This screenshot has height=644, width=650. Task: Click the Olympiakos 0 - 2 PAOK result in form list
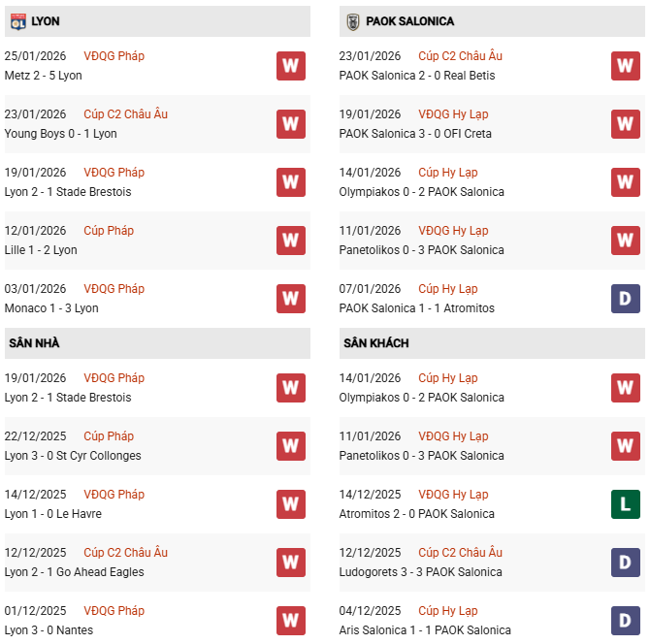click(421, 192)
